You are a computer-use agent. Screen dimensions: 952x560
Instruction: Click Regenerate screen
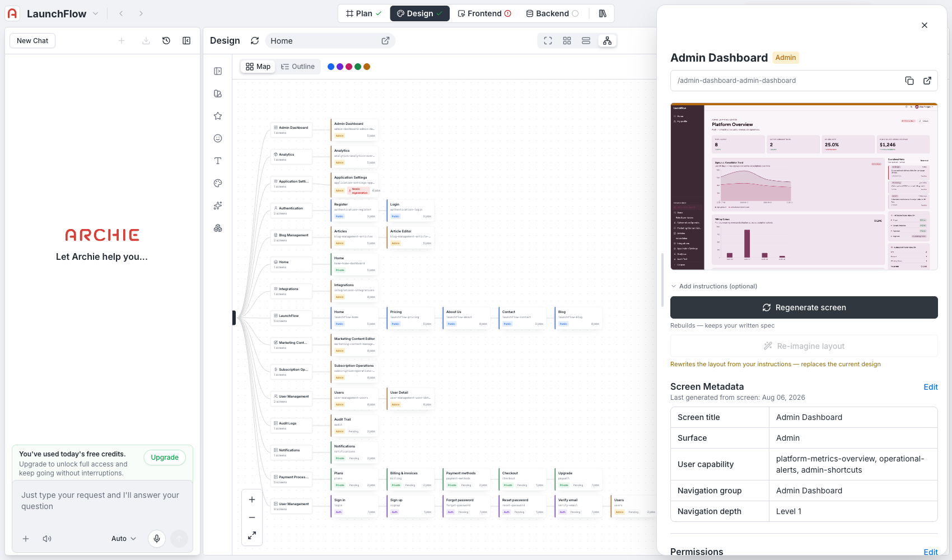click(x=804, y=307)
